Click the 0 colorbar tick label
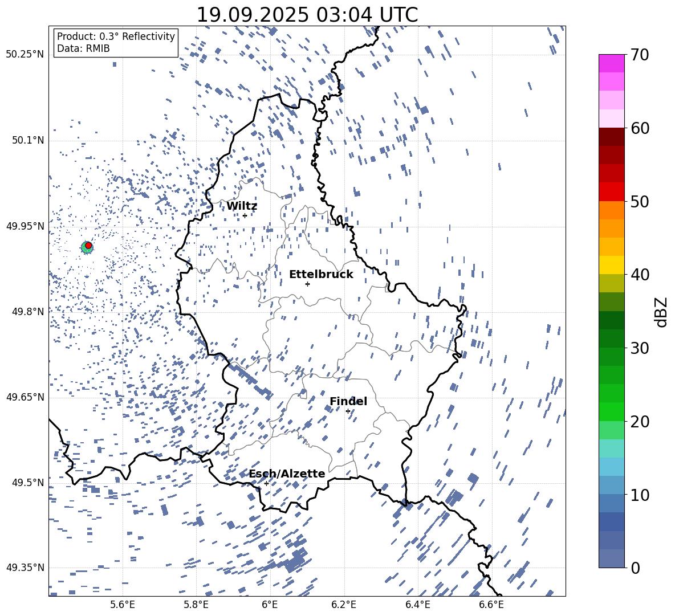The width and height of the screenshot is (675, 616). (635, 568)
